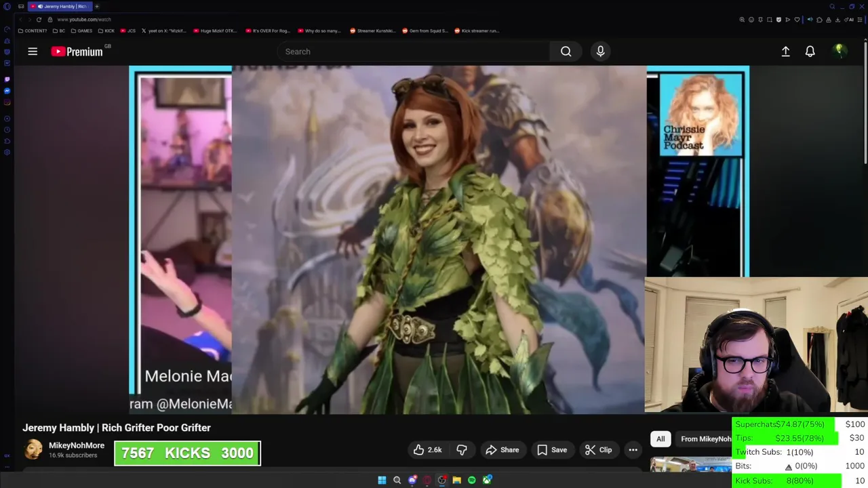
Task: Click the Opera logo menu button
Action: (x=7, y=6)
